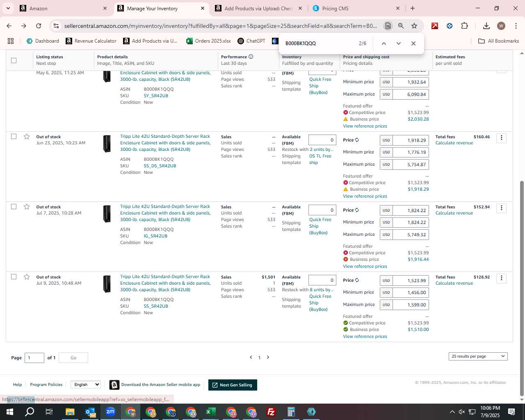Open Calculator from the taskbar
This screenshot has height=420, width=525.
(291, 412)
